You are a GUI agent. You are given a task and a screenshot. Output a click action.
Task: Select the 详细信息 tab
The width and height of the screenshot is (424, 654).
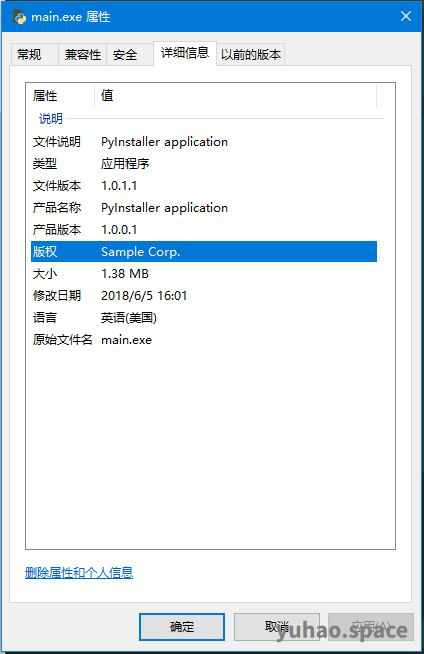click(x=185, y=53)
